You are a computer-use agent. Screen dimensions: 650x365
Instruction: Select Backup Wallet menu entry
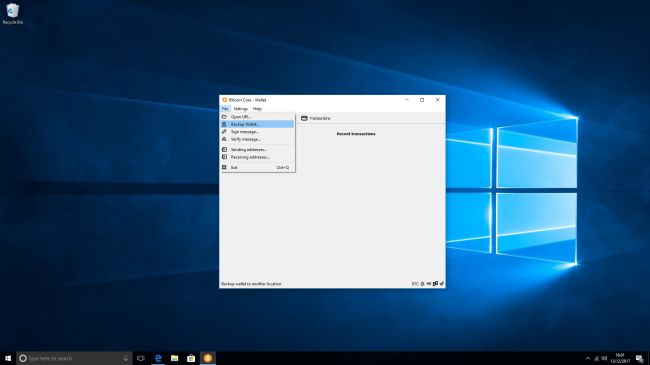[x=257, y=124]
